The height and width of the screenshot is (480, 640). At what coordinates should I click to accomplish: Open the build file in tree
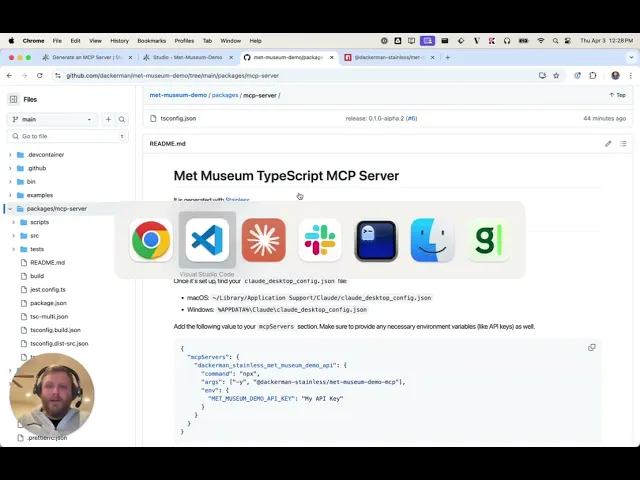[x=37, y=276]
